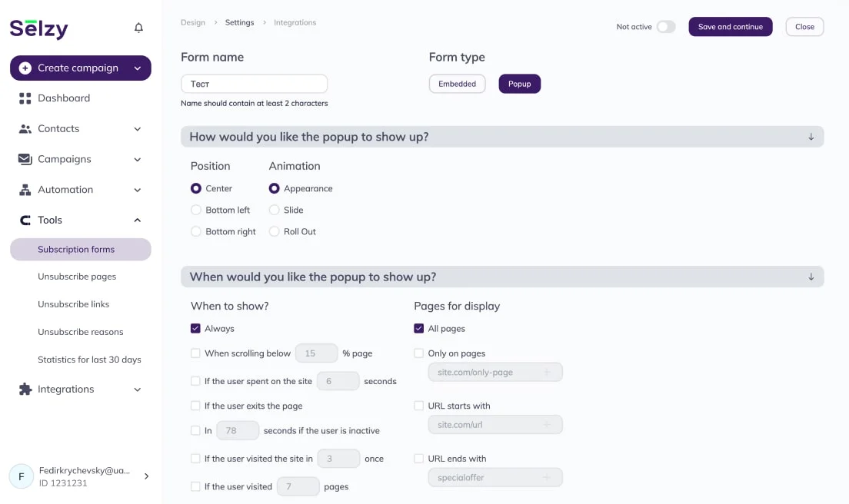
Task: Click the notification bell icon
Action: click(x=138, y=28)
